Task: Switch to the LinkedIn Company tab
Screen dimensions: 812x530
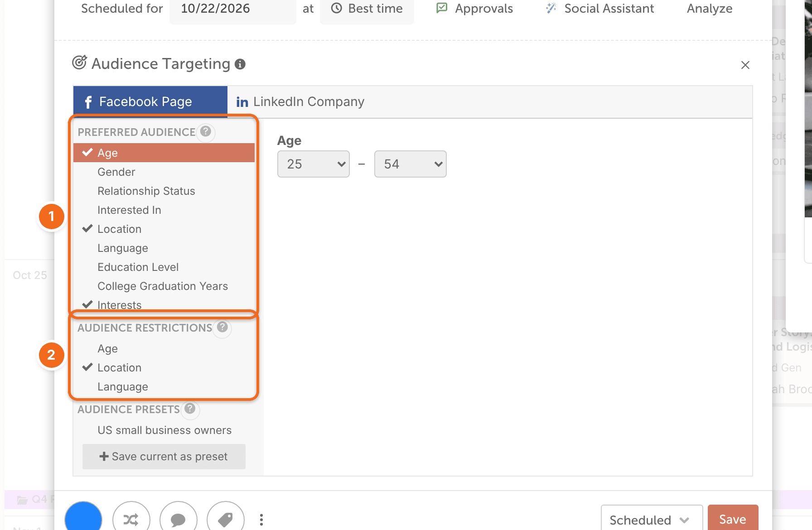Action: coord(300,101)
